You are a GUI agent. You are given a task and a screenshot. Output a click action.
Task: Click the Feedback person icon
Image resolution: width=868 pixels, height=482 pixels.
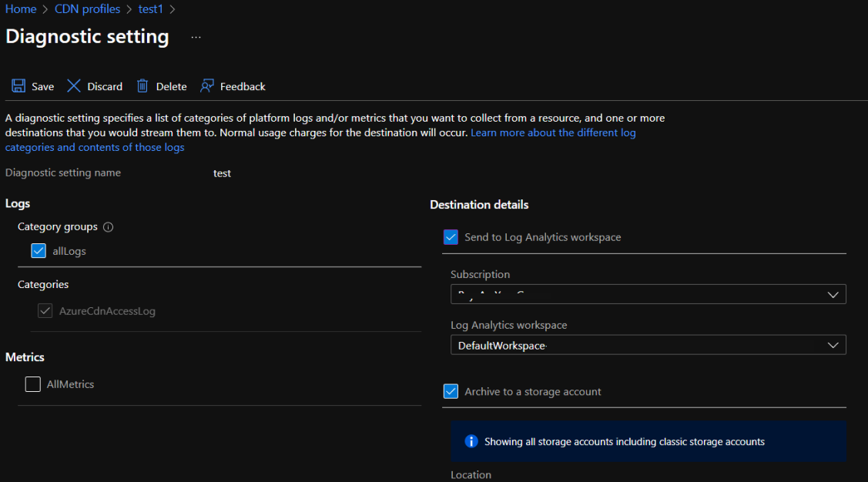coord(206,86)
